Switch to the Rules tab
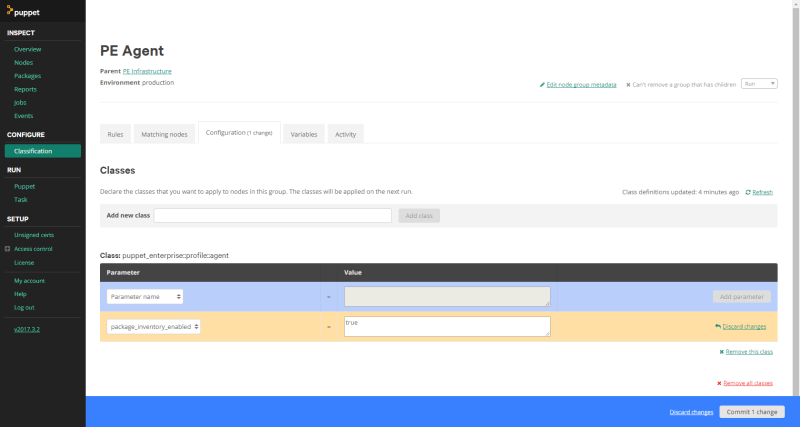The height and width of the screenshot is (427, 800). (115, 134)
